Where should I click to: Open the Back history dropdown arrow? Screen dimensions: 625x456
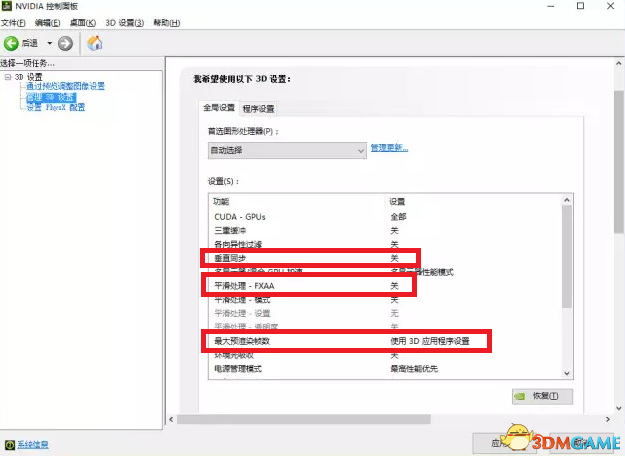50,43
